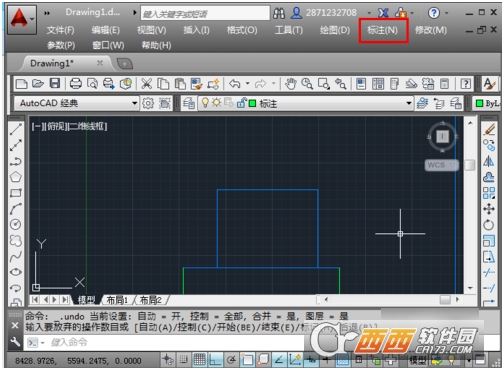The height and width of the screenshot is (370, 504).
Task: Click the Plot printer icon
Action: click(x=76, y=84)
